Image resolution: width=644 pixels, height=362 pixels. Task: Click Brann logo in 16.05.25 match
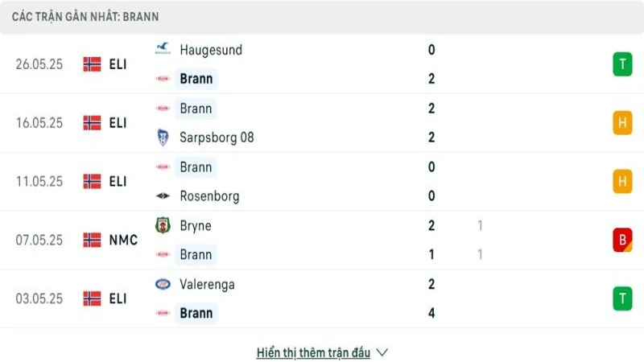click(x=163, y=108)
